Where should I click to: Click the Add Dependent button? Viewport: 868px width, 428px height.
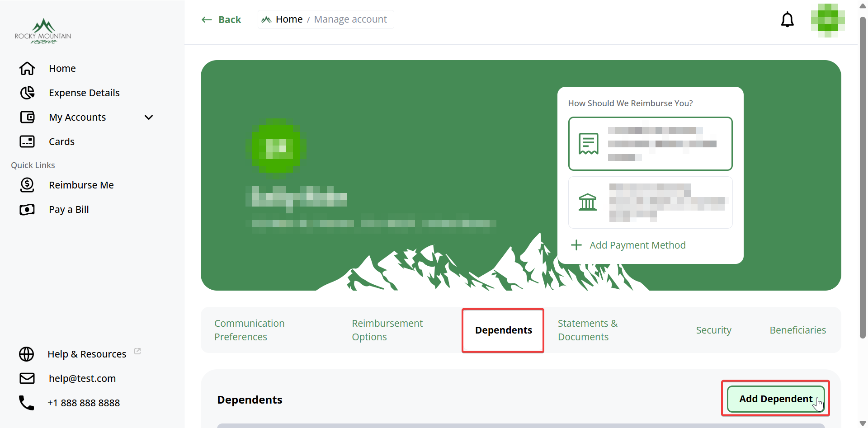(x=776, y=399)
